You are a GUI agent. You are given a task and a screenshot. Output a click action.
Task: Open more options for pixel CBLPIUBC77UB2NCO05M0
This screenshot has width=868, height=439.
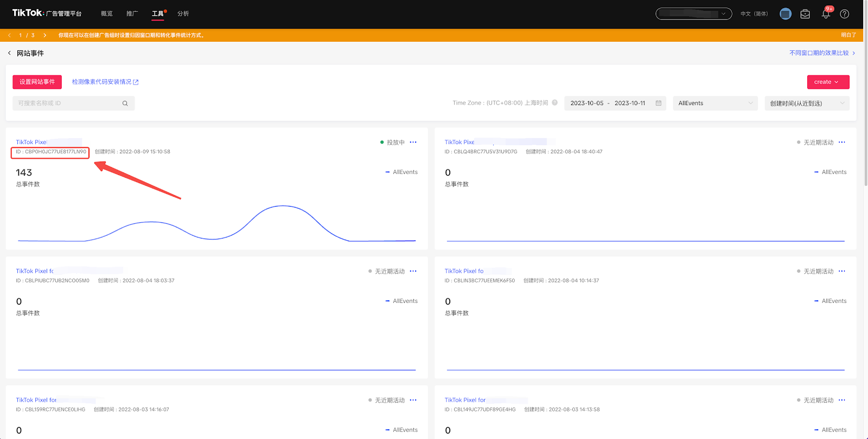coord(413,271)
